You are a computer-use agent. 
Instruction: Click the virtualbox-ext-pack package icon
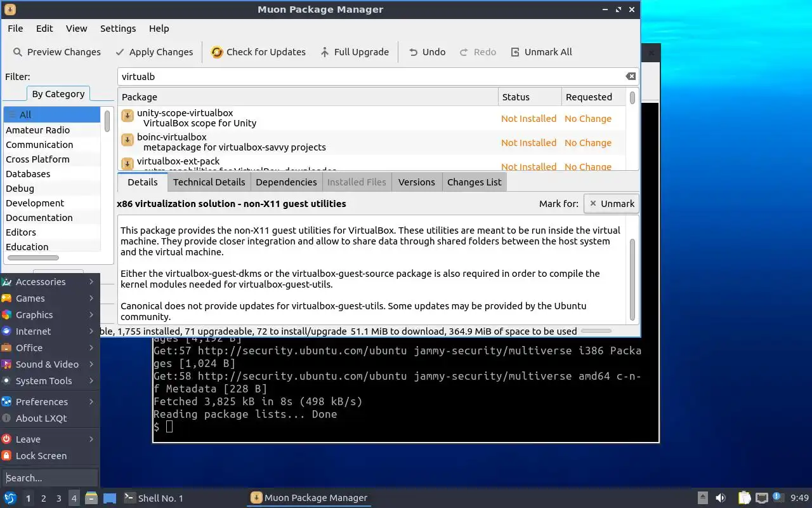128,164
